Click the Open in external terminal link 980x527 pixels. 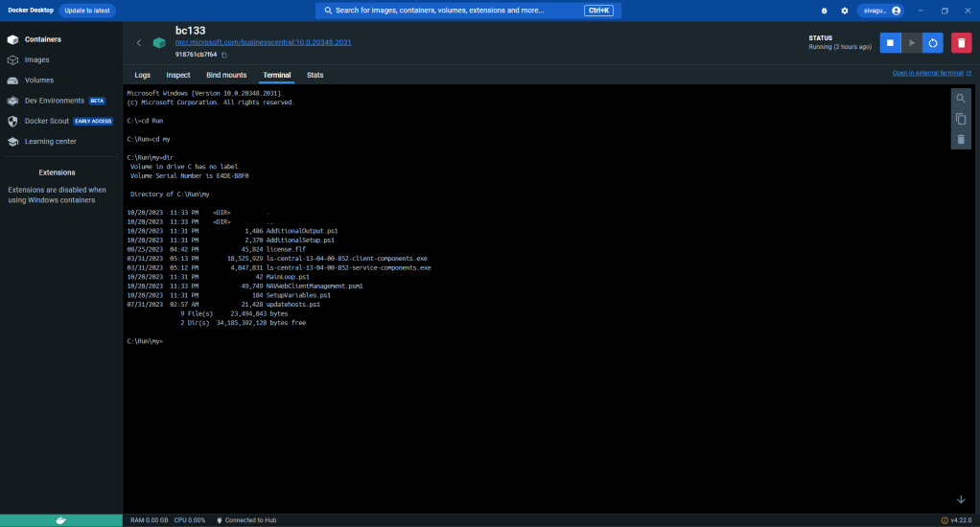click(927, 73)
